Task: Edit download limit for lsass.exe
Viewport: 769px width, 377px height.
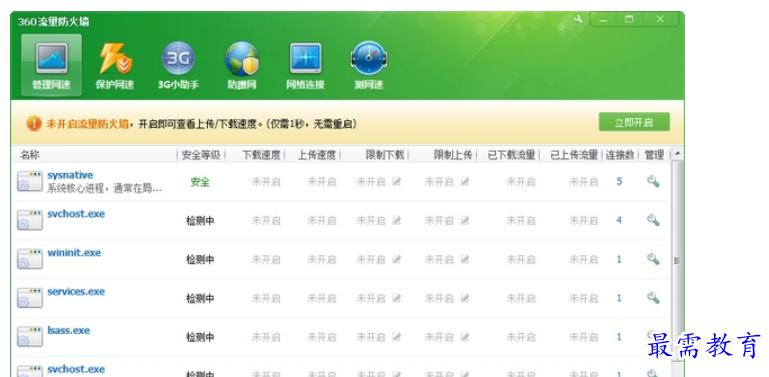Action: tap(397, 337)
